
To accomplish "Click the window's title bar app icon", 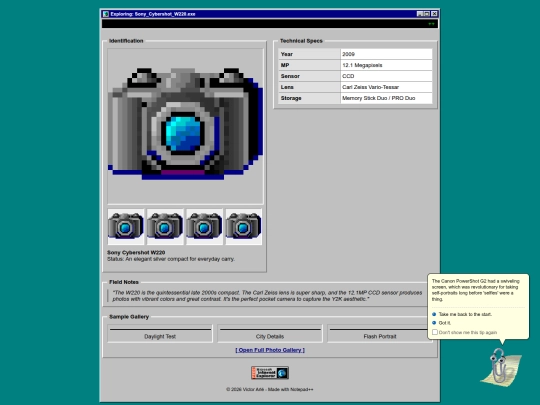I will [106, 14].
